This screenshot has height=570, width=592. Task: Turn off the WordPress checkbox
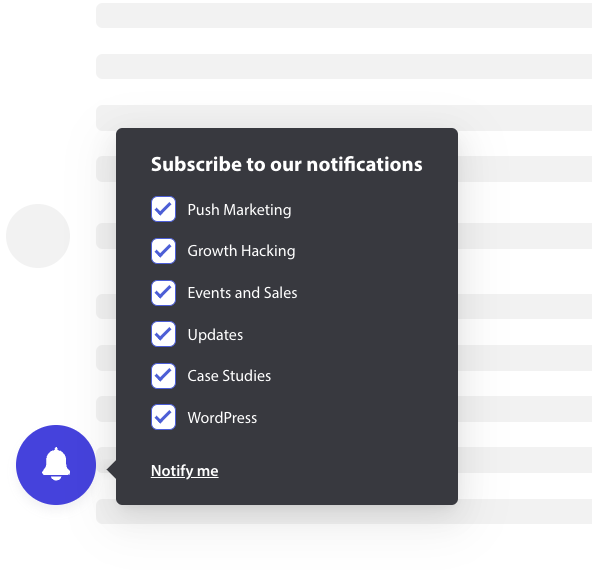(x=163, y=417)
